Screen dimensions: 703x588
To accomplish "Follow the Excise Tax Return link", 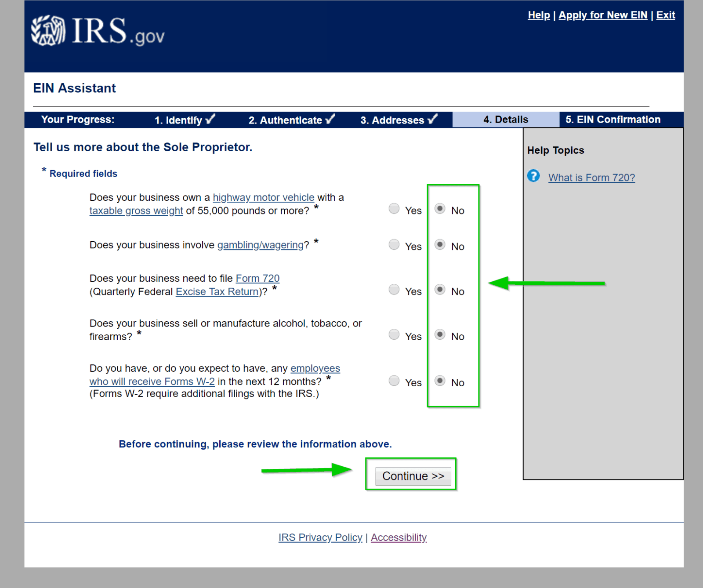I will (217, 291).
